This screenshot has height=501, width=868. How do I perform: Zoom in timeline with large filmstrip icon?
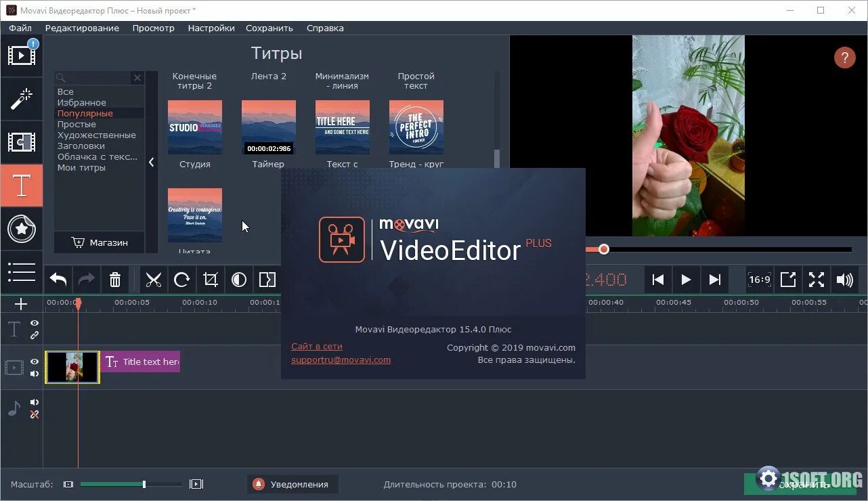(x=196, y=484)
